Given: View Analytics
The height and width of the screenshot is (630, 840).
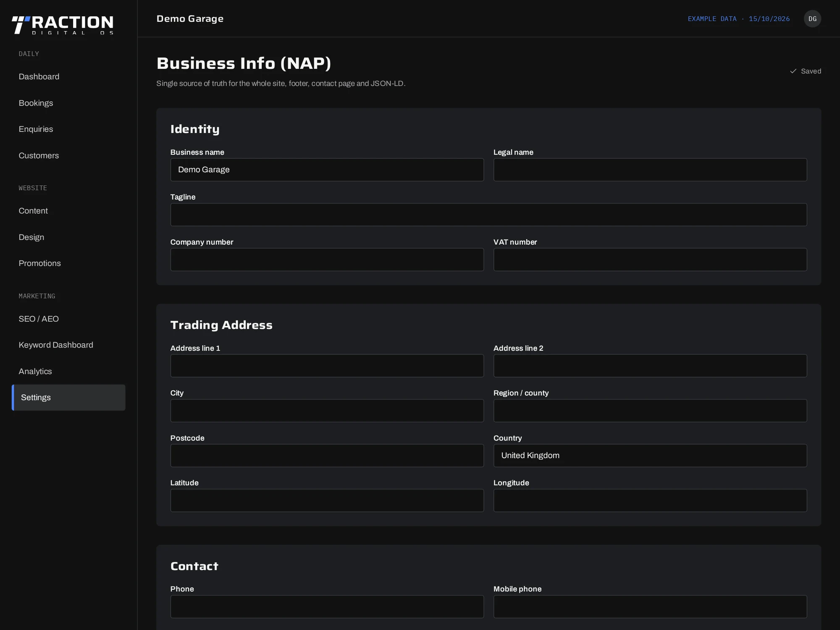Looking at the screenshot, I should (68, 371).
